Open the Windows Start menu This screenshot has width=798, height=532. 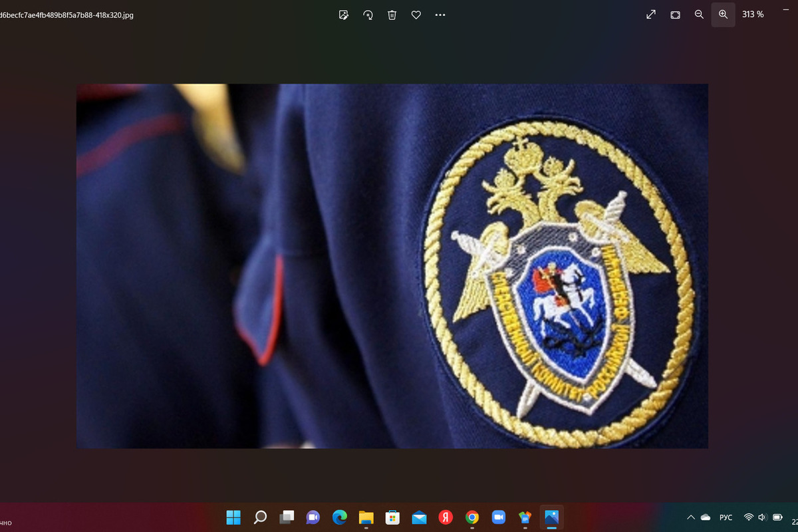[233, 517]
